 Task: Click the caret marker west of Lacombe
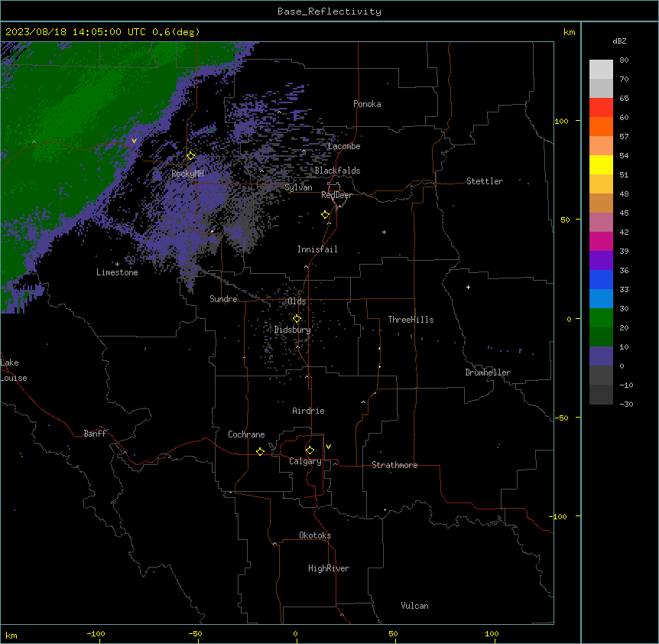pyautogui.click(x=304, y=151)
